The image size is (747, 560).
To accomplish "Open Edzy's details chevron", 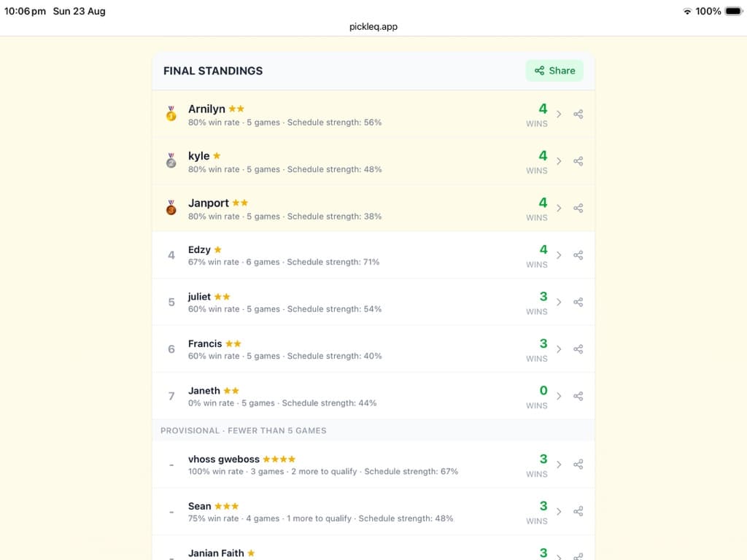I will pos(559,255).
